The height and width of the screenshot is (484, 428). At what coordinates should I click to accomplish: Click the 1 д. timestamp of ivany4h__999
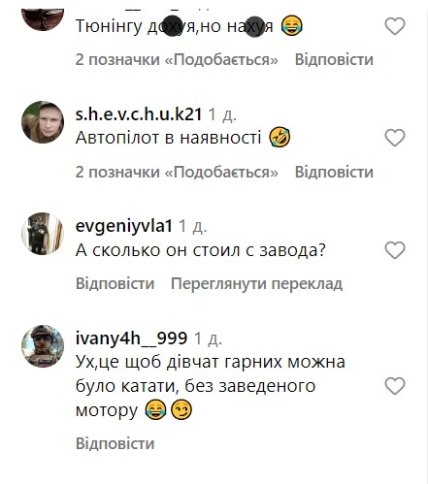tap(208, 339)
